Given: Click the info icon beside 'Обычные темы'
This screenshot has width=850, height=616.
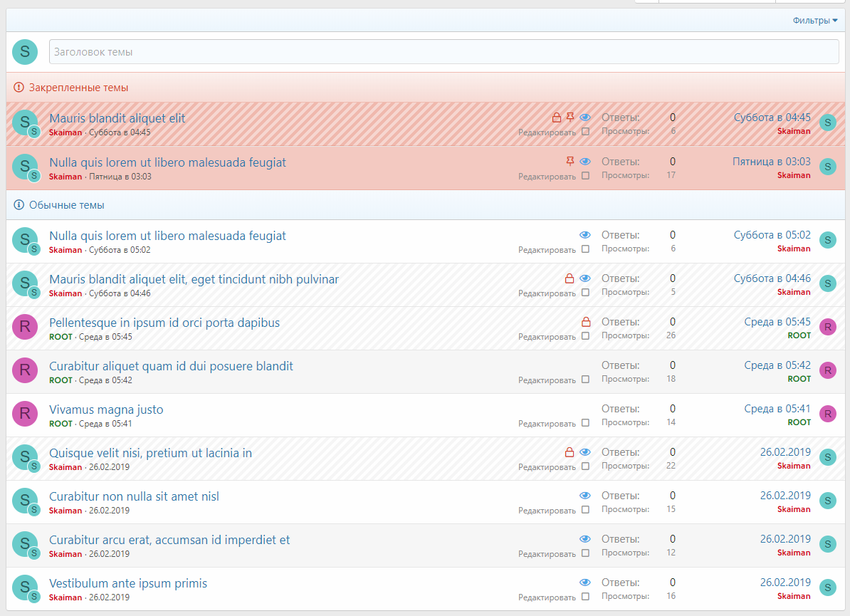Looking at the screenshot, I should click(19, 205).
